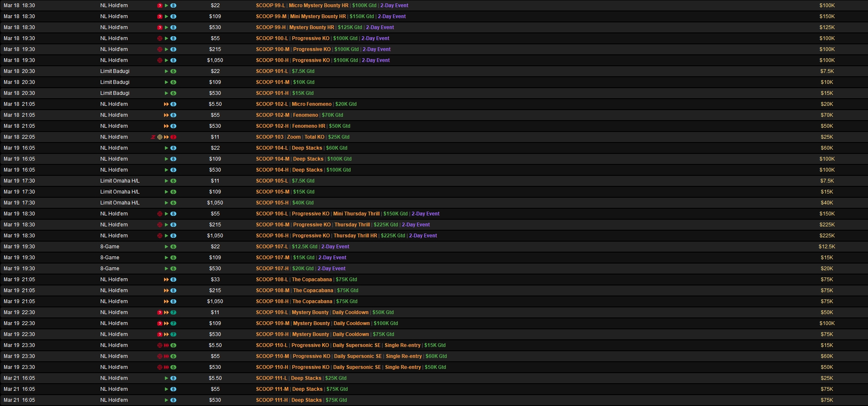Click progressive KO target icon on SCOOP 100-M row

(159, 49)
